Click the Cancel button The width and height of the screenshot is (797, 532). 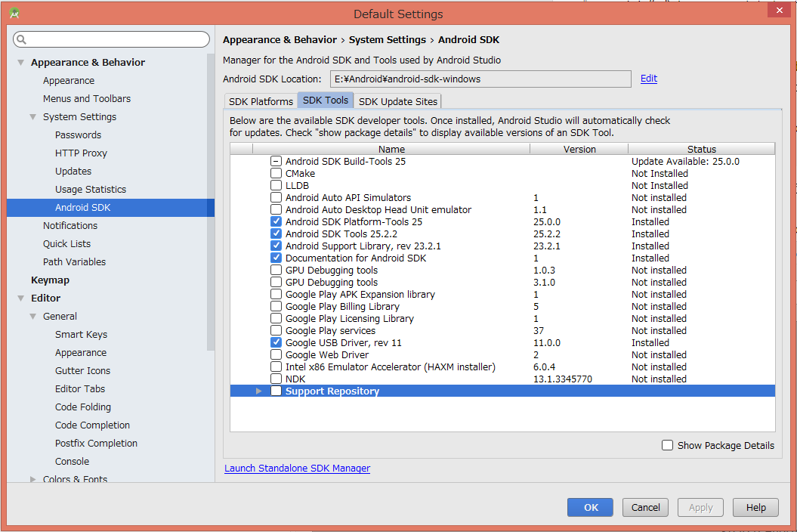tap(645, 507)
